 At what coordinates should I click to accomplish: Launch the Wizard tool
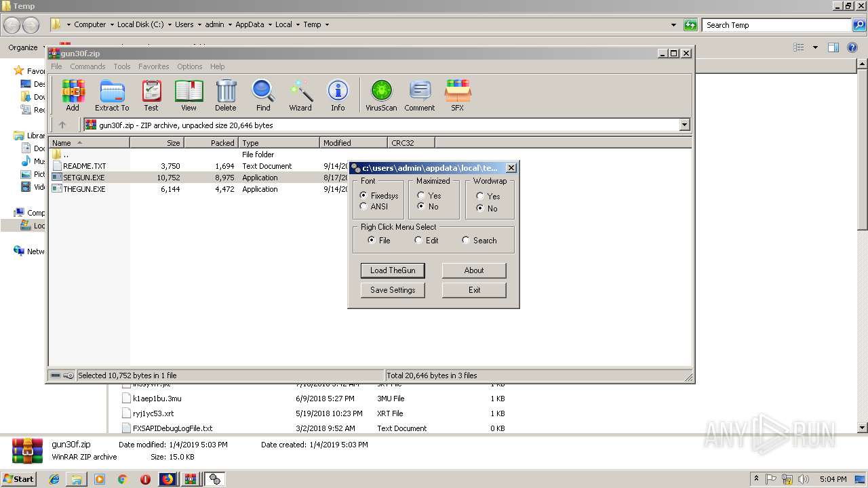click(300, 95)
